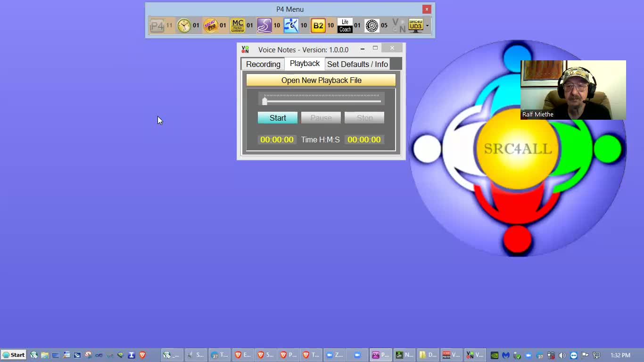This screenshot has height=362, width=644.
Task: Open the Windows Start button
Action: [14, 355]
